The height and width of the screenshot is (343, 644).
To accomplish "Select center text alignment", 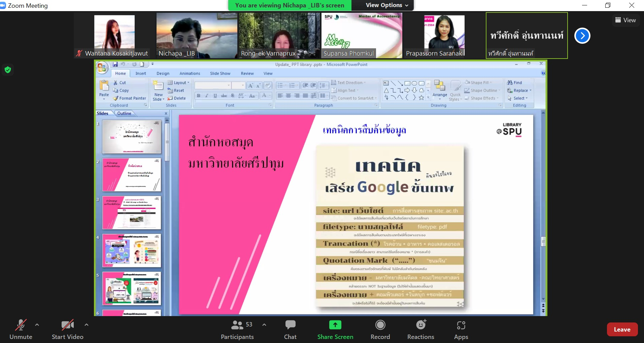I will coord(289,96).
